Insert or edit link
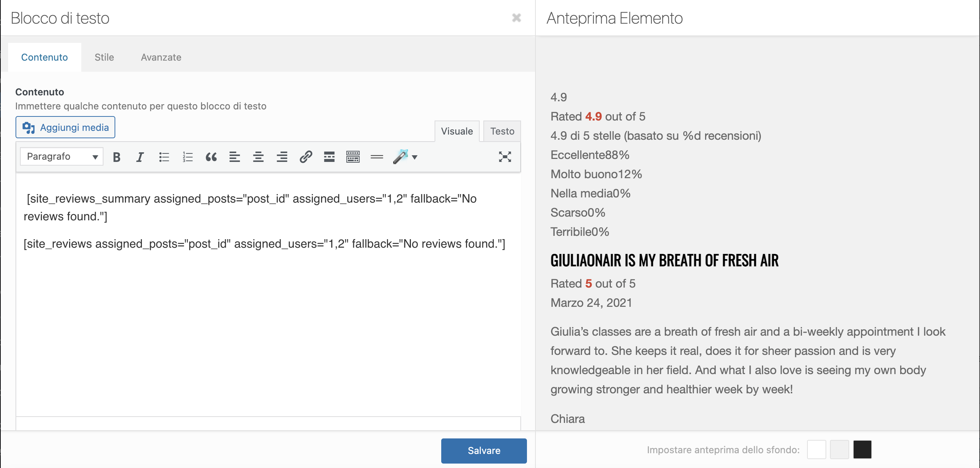Viewport: 980px width, 468px height. [x=306, y=157]
